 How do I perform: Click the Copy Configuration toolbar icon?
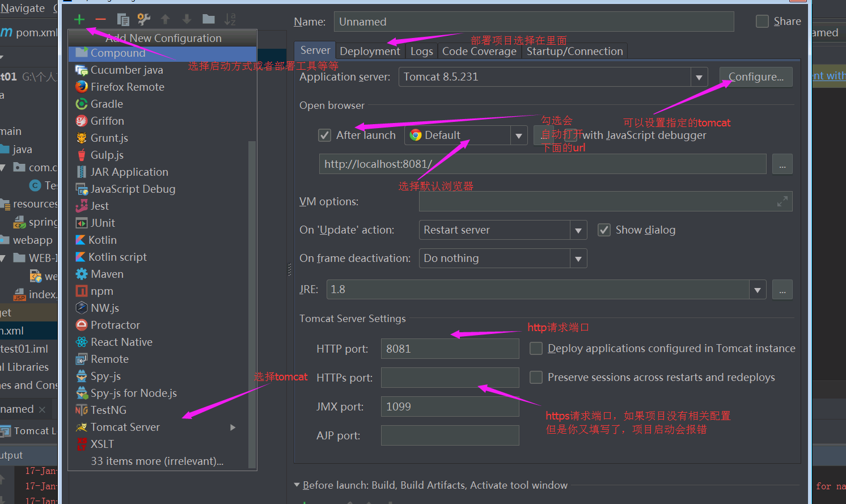(x=122, y=19)
